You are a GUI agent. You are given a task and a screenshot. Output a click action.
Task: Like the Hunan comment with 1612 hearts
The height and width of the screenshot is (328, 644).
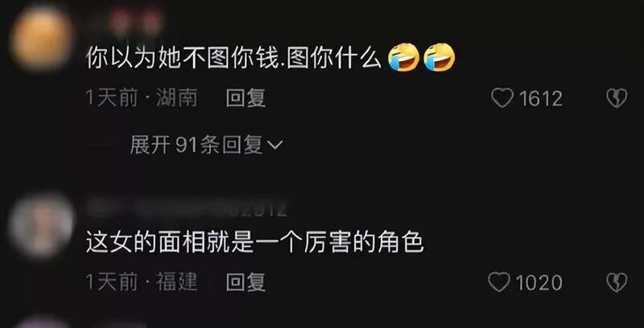pos(502,98)
